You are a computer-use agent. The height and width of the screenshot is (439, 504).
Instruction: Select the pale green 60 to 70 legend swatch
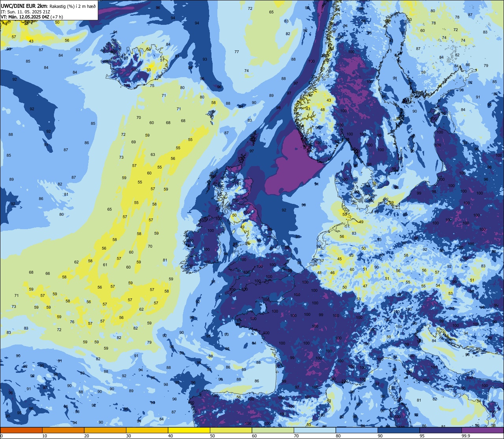point(273,430)
